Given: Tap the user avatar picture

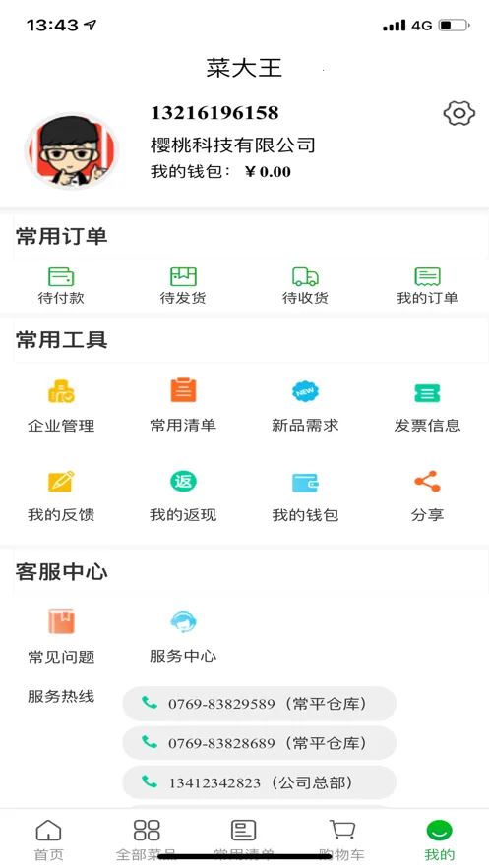Looking at the screenshot, I should pyautogui.click(x=72, y=150).
